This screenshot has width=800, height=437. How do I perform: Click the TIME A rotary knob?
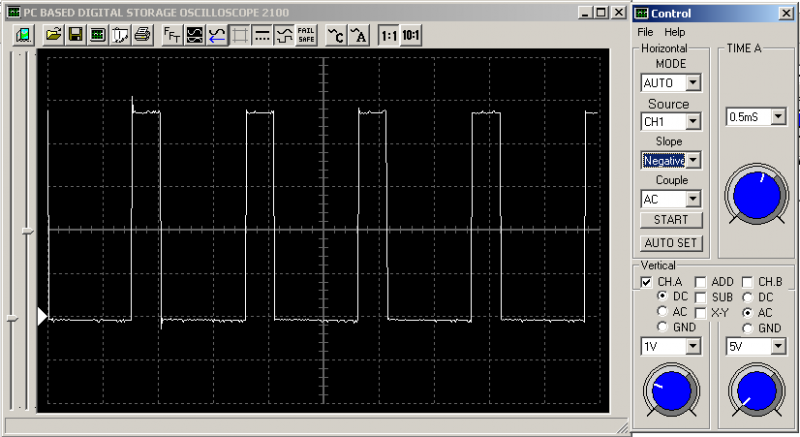(x=754, y=192)
